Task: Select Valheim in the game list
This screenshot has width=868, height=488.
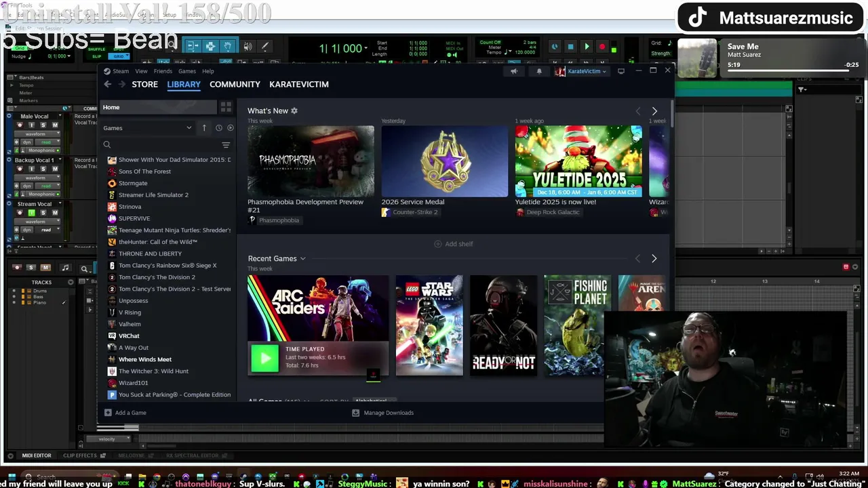Action: coord(130,324)
